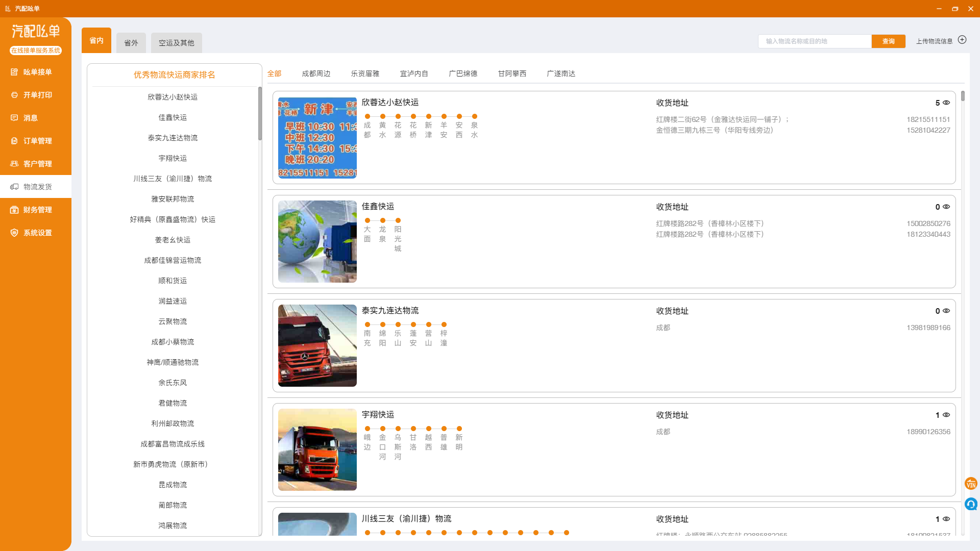
Task: Select the 成都周边 region filter
Action: (316, 73)
